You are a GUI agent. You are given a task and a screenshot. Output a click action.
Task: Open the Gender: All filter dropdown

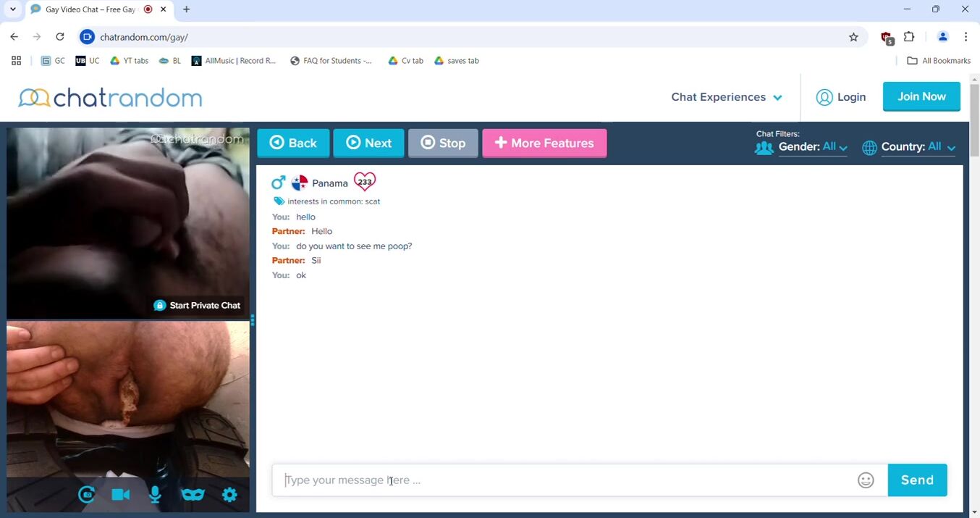[x=812, y=147]
